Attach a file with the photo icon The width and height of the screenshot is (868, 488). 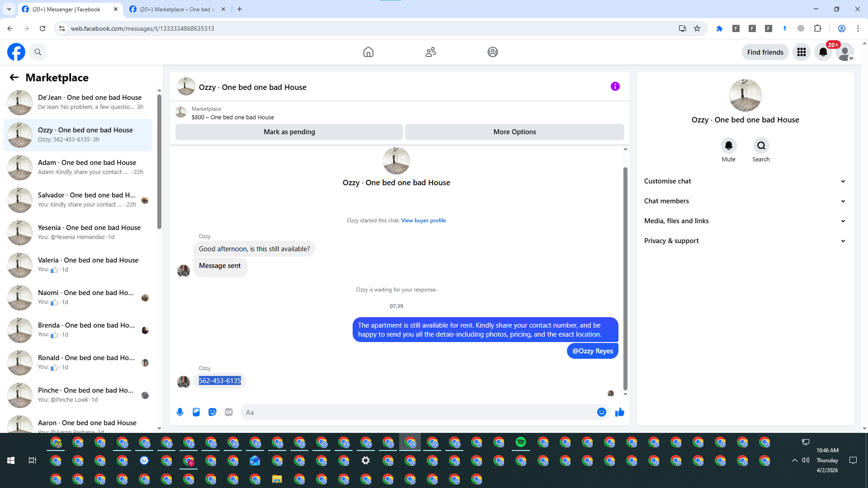click(196, 412)
